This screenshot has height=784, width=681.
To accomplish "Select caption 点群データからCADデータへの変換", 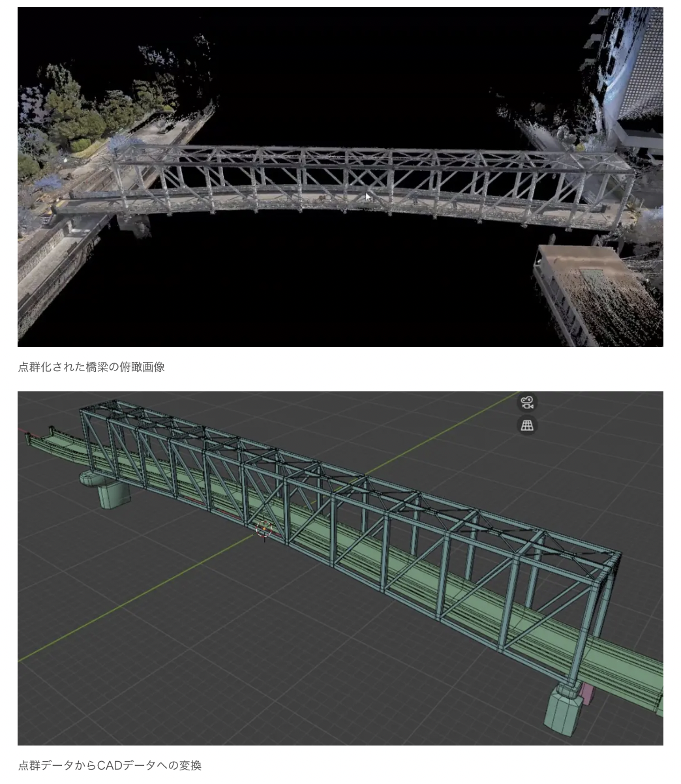I will click(110, 765).
